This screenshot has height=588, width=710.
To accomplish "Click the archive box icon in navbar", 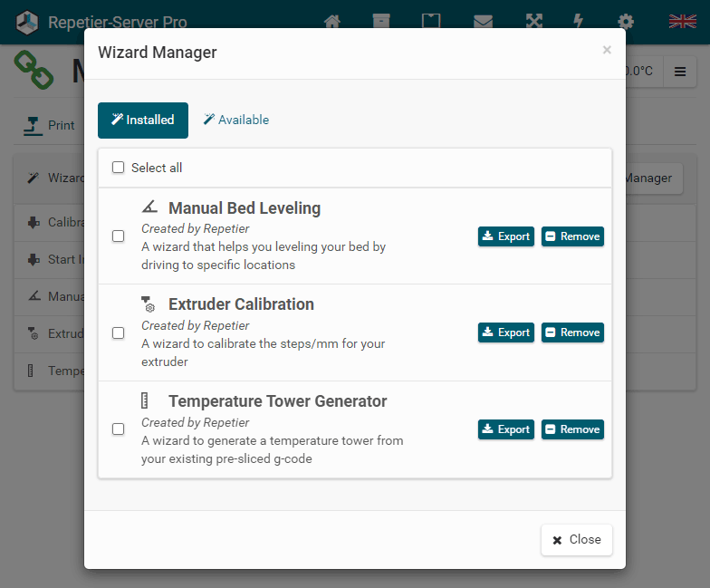I will [381, 22].
